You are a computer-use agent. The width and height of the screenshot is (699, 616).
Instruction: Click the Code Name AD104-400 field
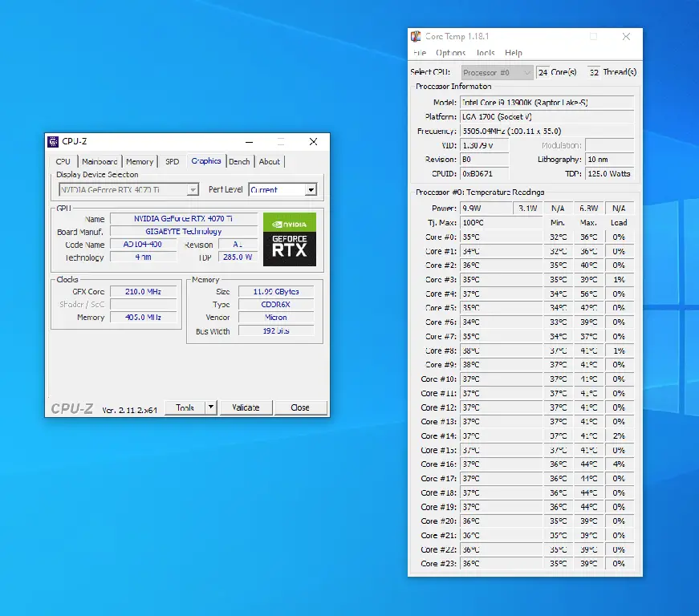pos(143,244)
